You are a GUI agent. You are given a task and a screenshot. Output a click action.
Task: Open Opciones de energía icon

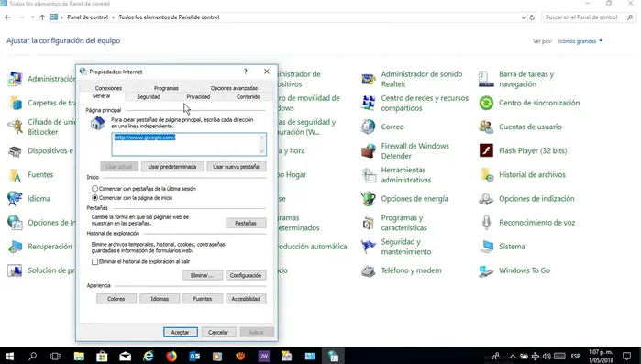[369, 199]
